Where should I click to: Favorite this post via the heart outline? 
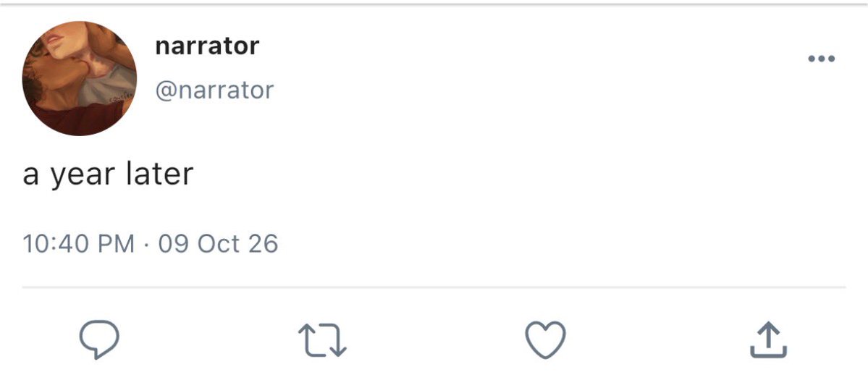(x=545, y=339)
